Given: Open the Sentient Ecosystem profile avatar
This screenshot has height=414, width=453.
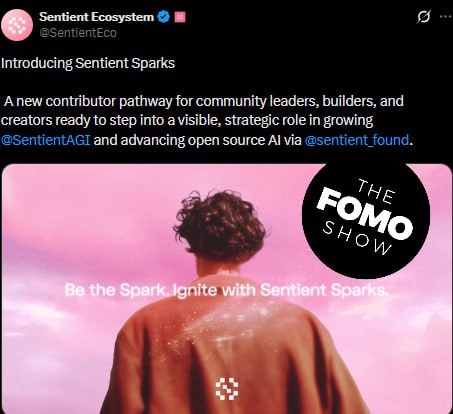Looking at the screenshot, I should (17, 25).
